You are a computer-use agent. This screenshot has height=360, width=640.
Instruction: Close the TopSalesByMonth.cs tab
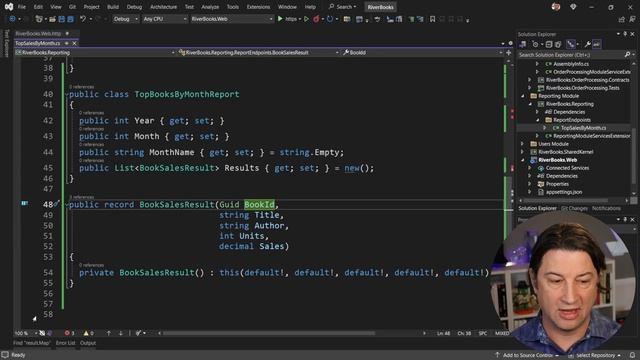74,43
